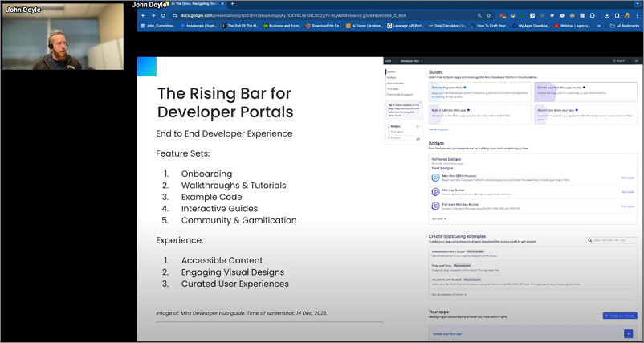Select Guides in the left sidebar
644x343 pixels.
[391, 71]
